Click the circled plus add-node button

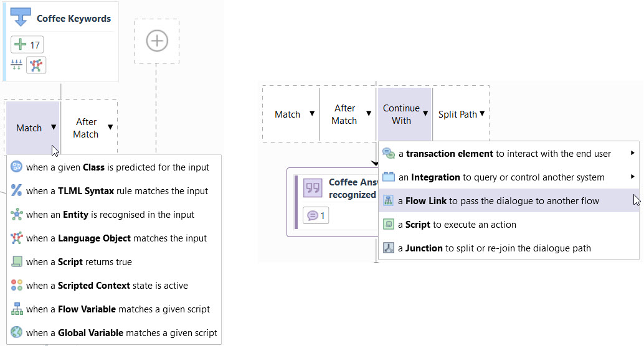point(157,41)
